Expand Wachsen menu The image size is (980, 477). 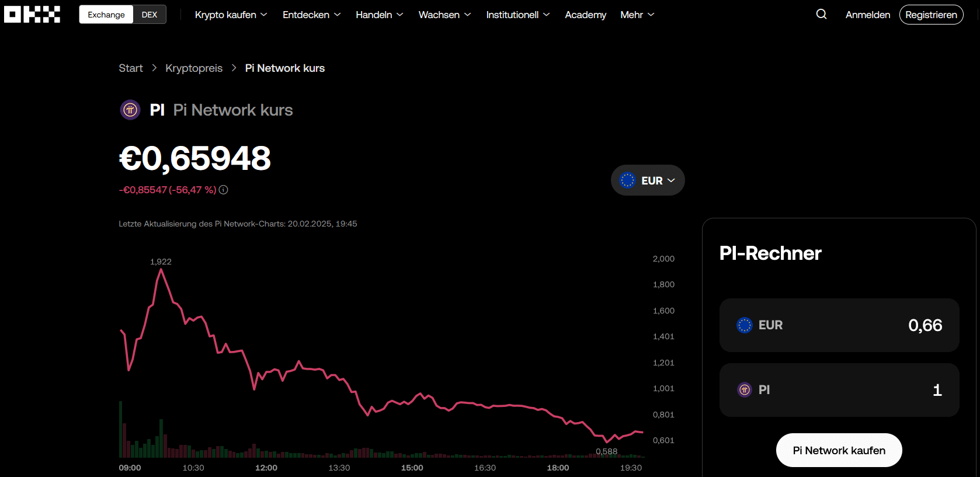[x=444, y=15]
